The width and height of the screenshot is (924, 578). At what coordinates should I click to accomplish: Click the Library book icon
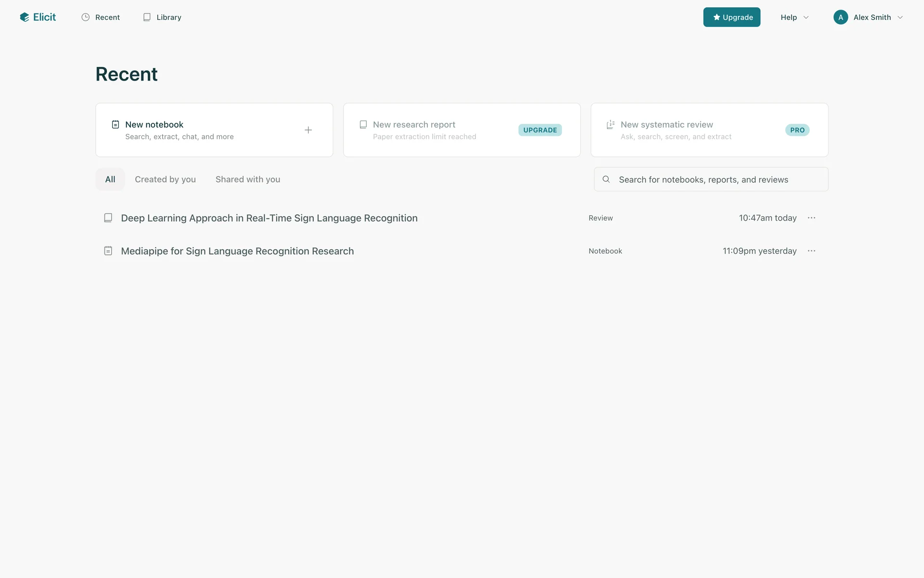coord(147,17)
